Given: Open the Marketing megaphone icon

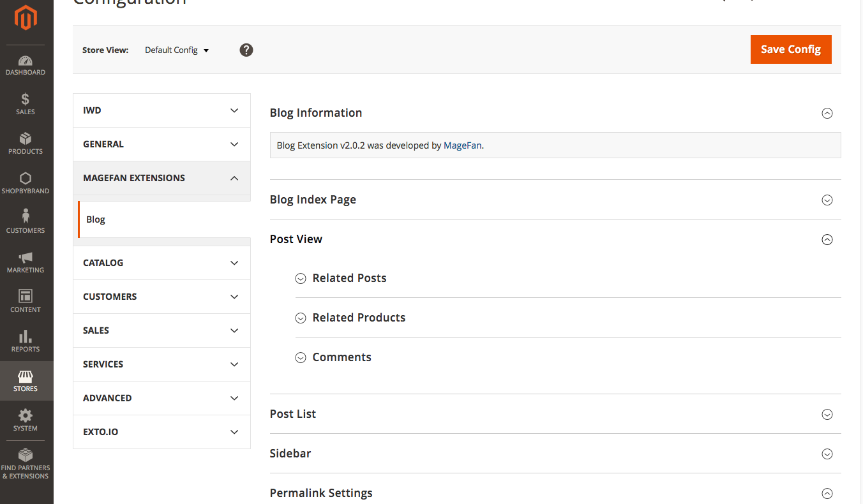Looking at the screenshot, I should [26, 258].
